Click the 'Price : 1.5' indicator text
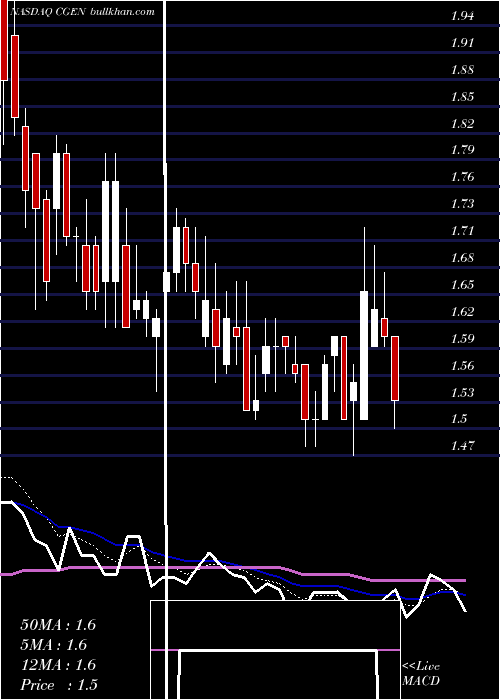The image size is (500, 700). (x=59, y=685)
